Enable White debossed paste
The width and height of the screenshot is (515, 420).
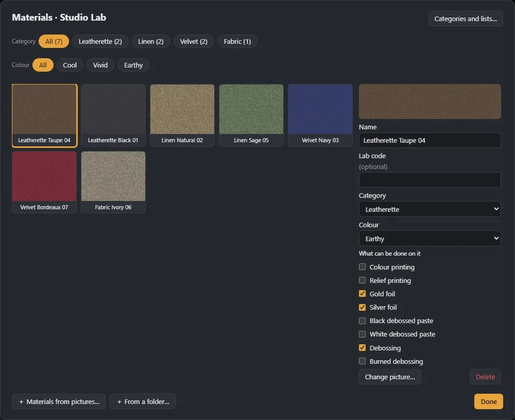pos(362,334)
